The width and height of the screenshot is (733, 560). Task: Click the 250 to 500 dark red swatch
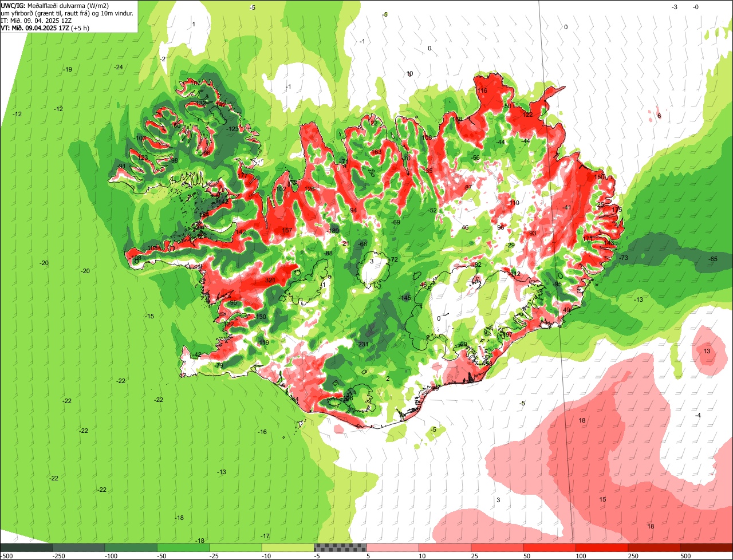655,548
